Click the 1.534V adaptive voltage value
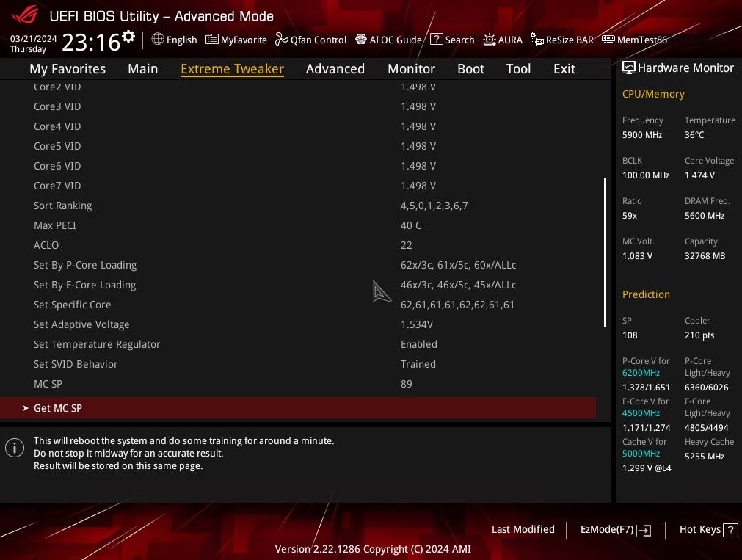Viewport: 742px width, 560px height. click(417, 324)
